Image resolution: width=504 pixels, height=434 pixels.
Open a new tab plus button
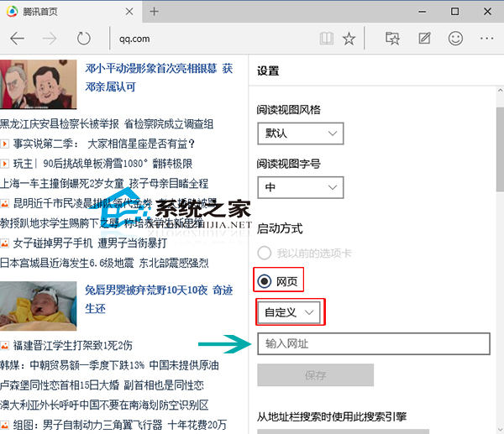point(155,12)
